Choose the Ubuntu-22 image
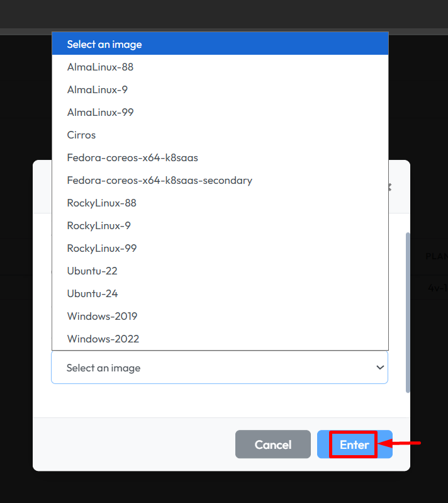Image resolution: width=448 pixels, height=503 pixels. click(92, 271)
